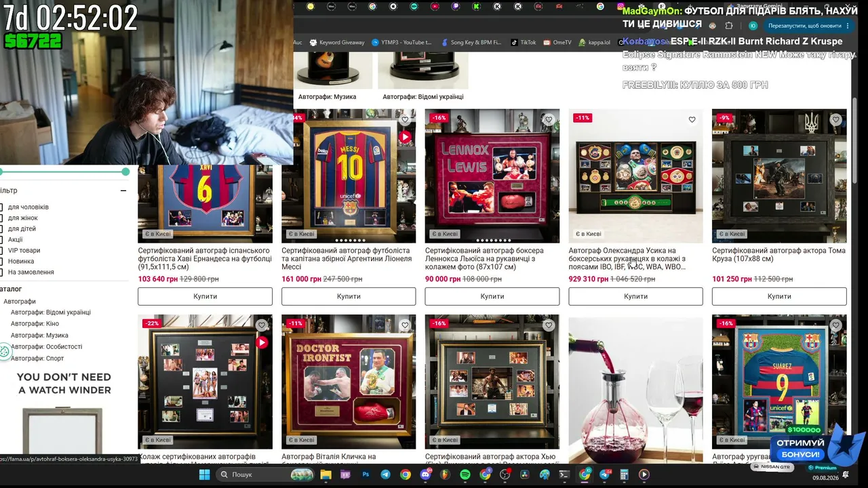The height and width of the screenshot is (488, 868).
Task: Open Discord from the taskbar
Action: point(426,474)
